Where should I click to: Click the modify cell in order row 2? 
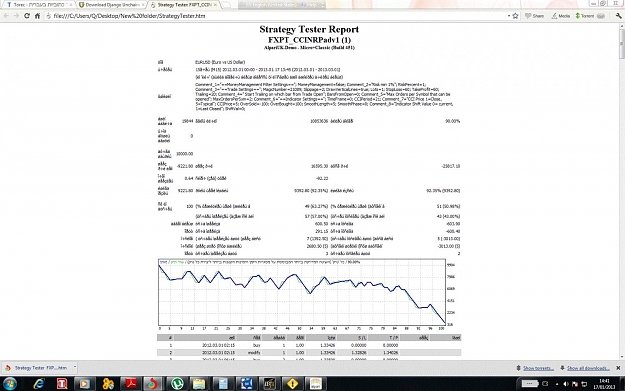click(x=254, y=353)
